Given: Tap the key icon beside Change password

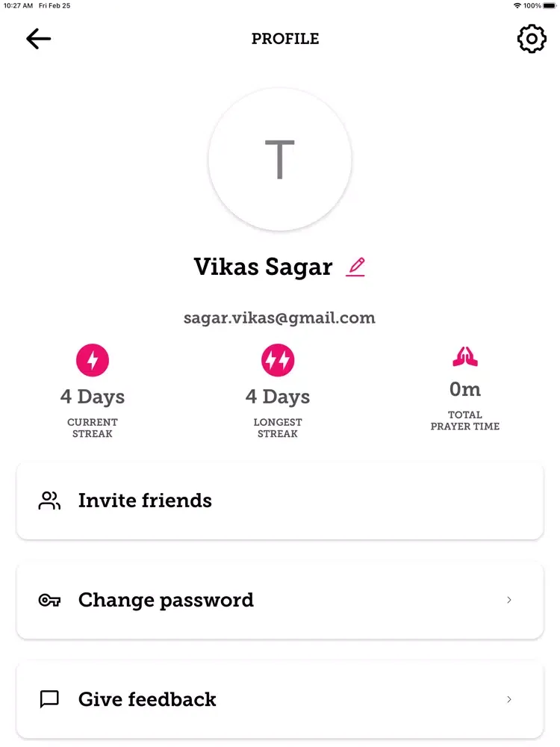Looking at the screenshot, I should click(x=49, y=601).
